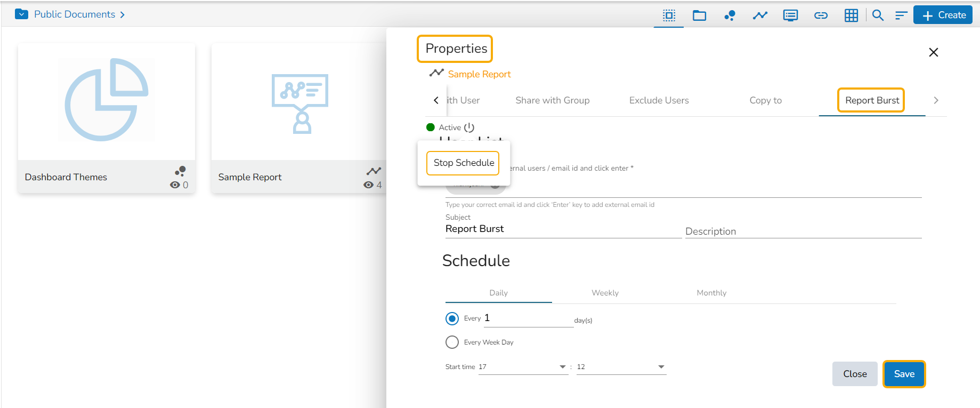Save the report burst settings
The image size is (980, 408).
904,374
